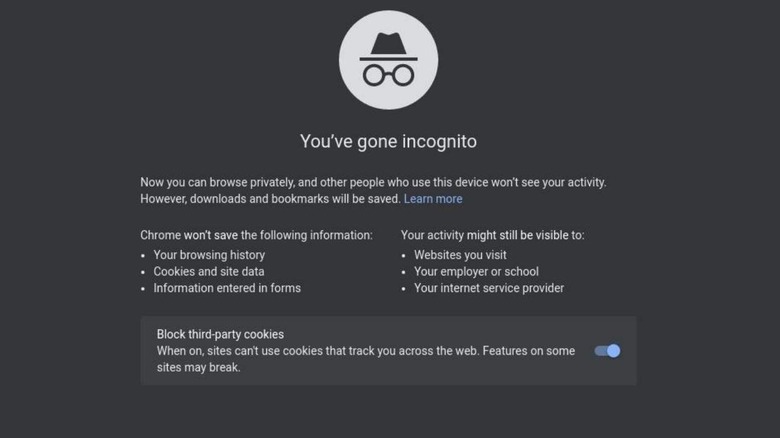This screenshot has width=780, height=438.
Task: Select the "Information entered in forms" bullet
Action: [x=227, y=288]
